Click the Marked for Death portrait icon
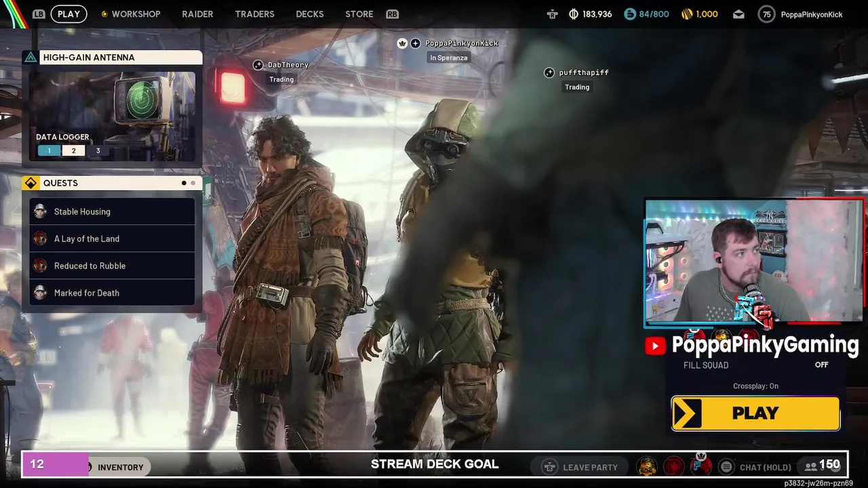 point(40,293)
